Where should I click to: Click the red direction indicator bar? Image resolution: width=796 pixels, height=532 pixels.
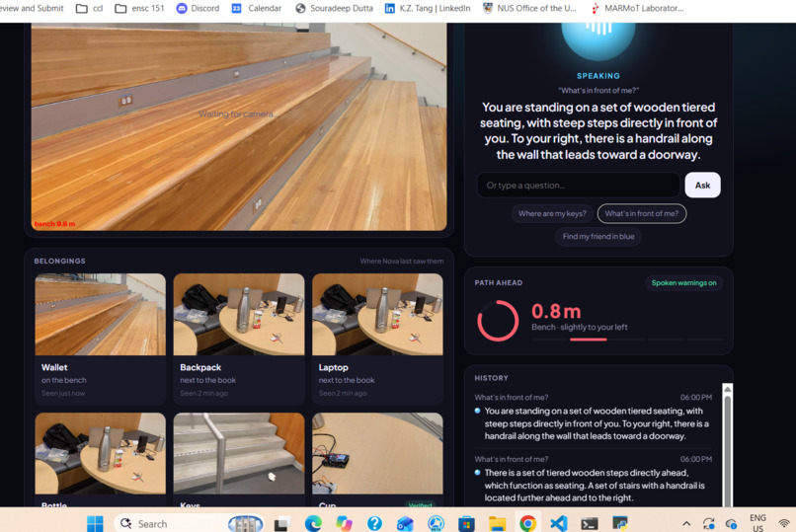589,340
